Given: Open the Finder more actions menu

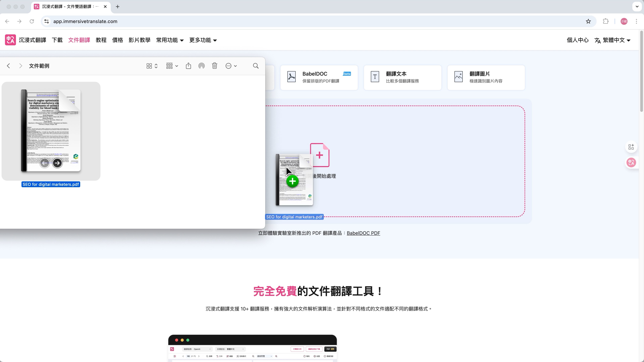Looking at the screenshot, I should point(231,66).
